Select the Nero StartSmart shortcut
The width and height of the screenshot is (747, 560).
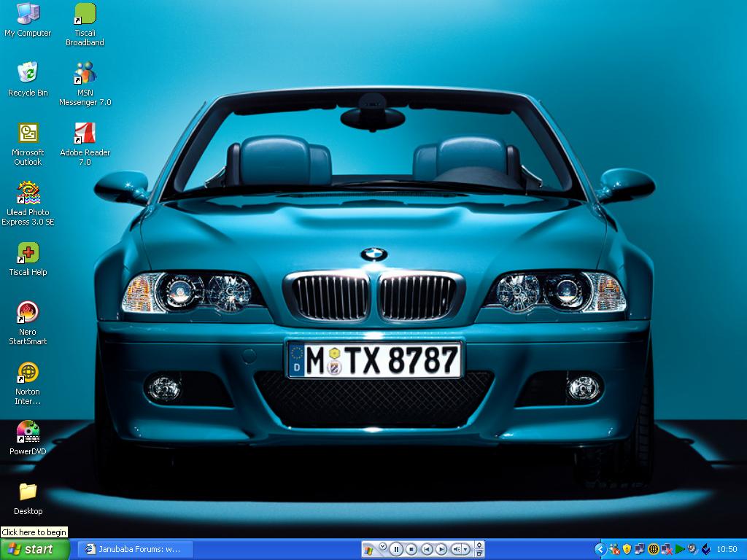click(28, 324)
